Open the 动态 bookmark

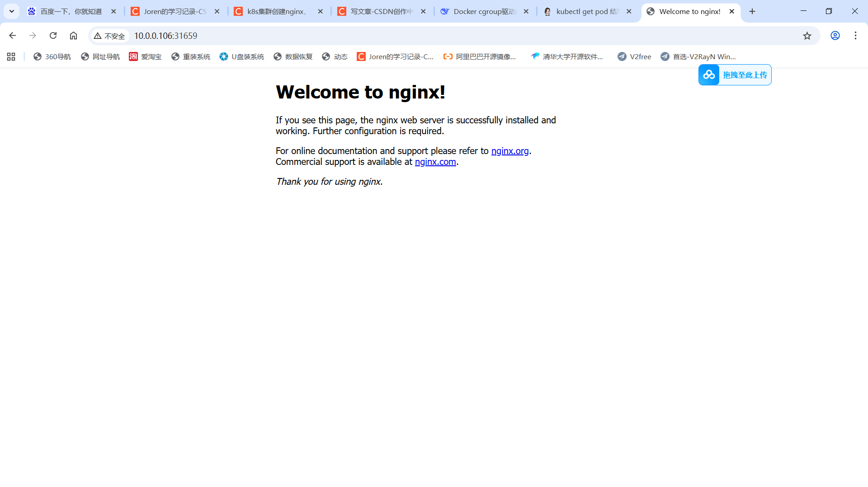click(335, 56)
